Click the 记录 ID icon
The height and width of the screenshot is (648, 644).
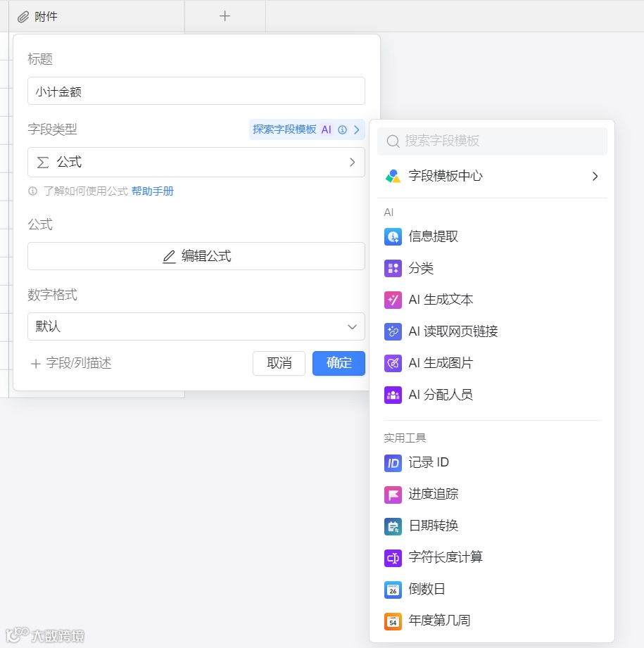393,463
